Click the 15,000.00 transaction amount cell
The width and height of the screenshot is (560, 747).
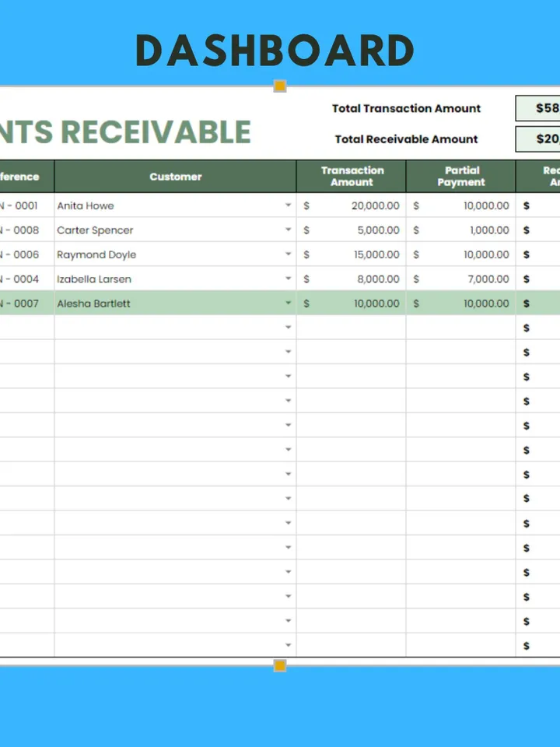pos(352,254)
